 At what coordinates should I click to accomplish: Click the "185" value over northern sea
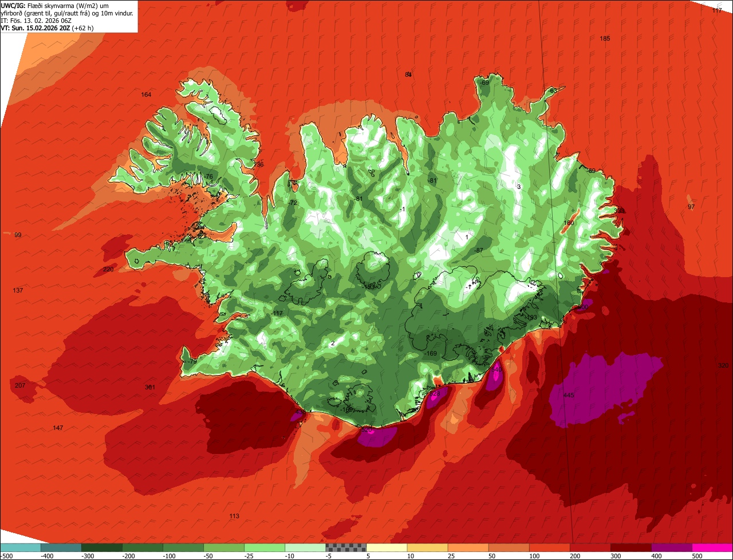pyautogui.click(x=605, y=39)
